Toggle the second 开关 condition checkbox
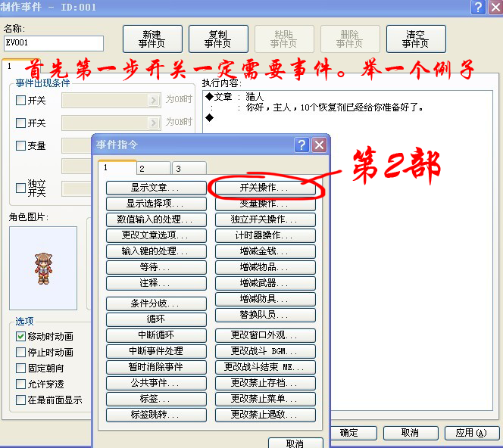Screen dimensions: 503x448 point(21,123)
